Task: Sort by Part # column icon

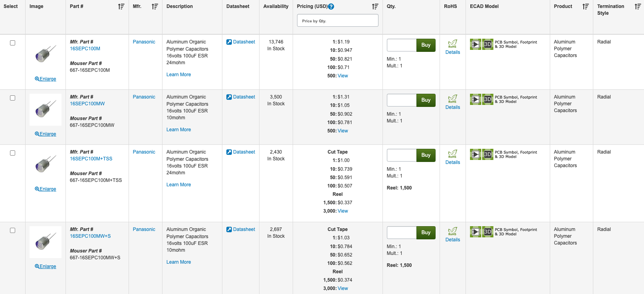Action: click(121, 6)
